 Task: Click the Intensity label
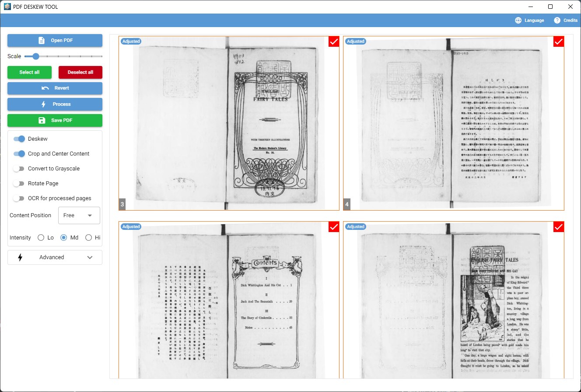pyautogui.click(x=20, y=238)
